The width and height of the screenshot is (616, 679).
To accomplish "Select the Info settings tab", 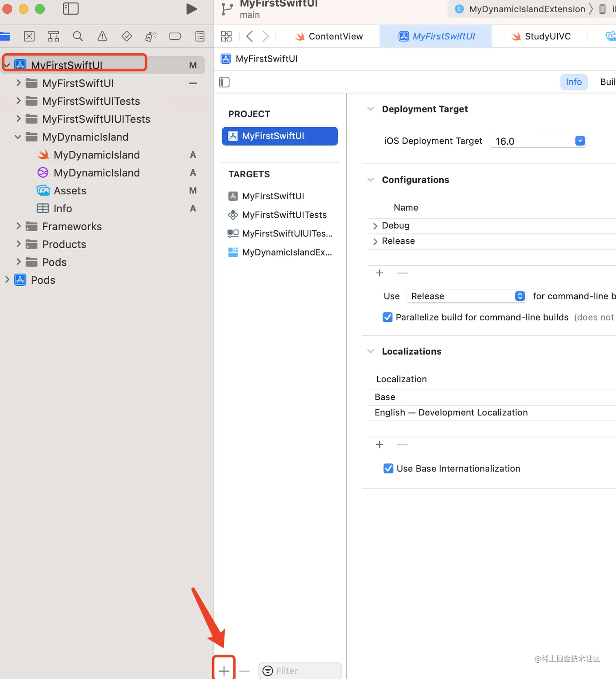I will (x=574, y=82).
